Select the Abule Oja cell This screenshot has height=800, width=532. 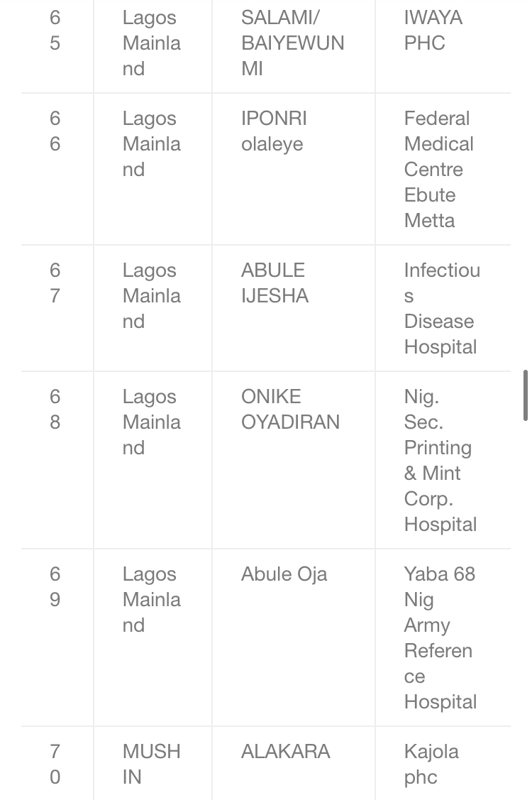tap(293, 637)
